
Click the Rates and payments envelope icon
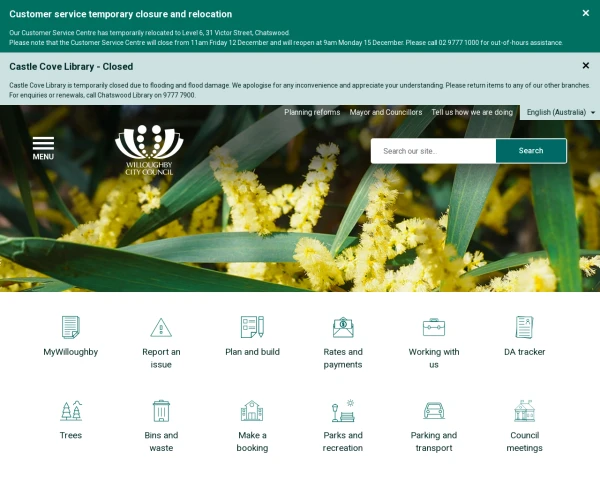pyautogui.click(x=343, y=327)
